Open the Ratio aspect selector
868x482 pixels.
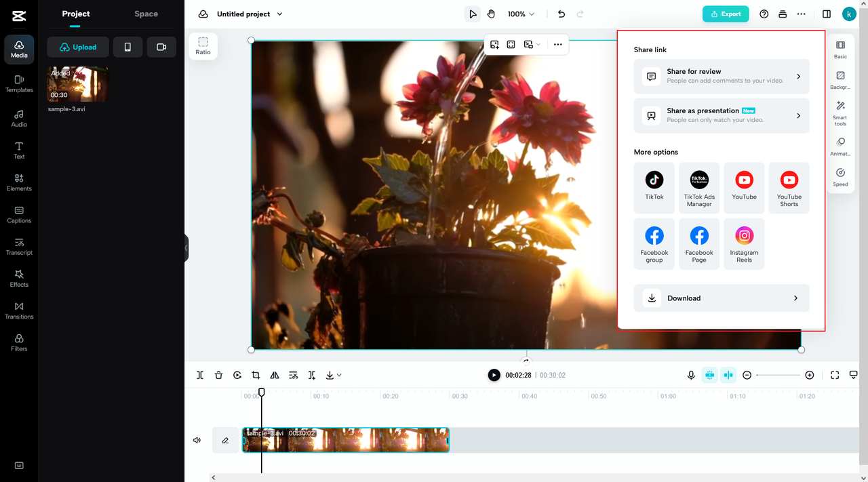pos(203,46)
